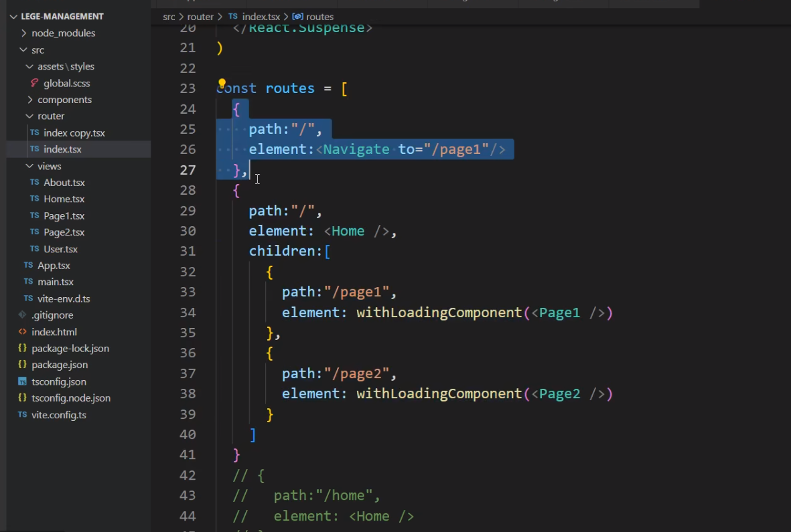Click braces icon beside package-lock.json
This screenshot has width=791, height=532.
click(22, 348)
